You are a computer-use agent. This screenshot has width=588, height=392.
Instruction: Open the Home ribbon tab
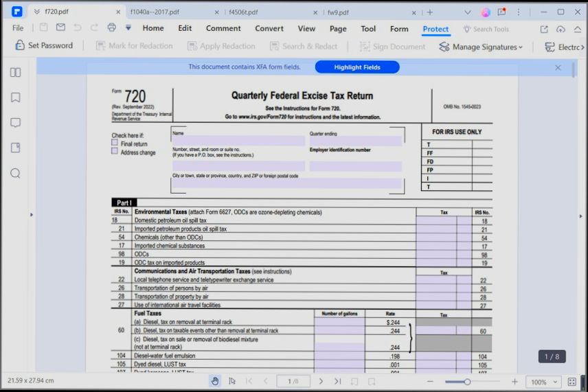153,28
